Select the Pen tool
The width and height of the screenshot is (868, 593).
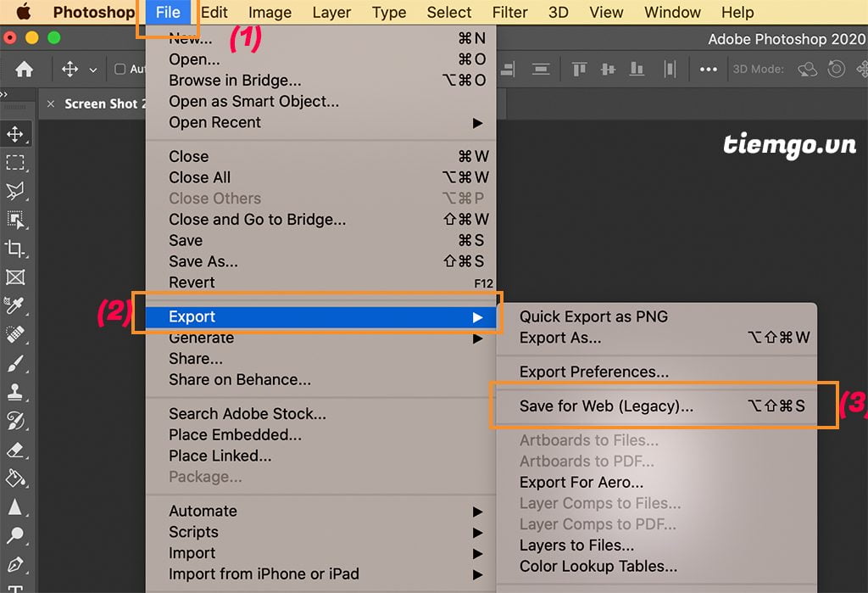pos(15,564)
